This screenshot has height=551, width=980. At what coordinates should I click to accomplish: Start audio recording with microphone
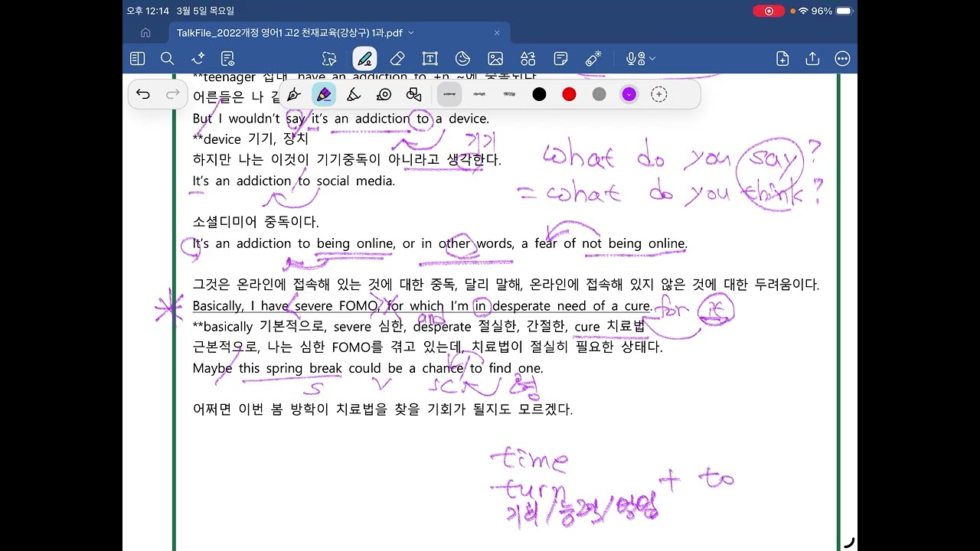tap(635, 59)
